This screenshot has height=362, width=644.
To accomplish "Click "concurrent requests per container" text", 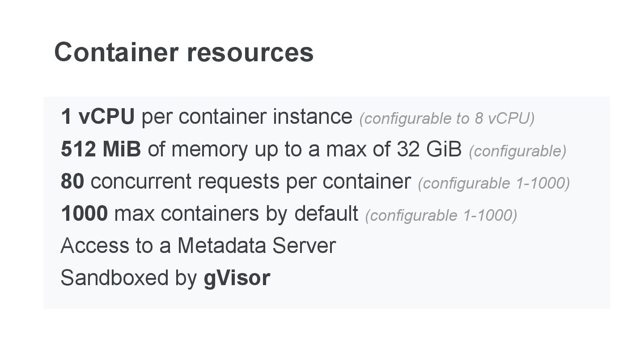I will pos(250,181).
